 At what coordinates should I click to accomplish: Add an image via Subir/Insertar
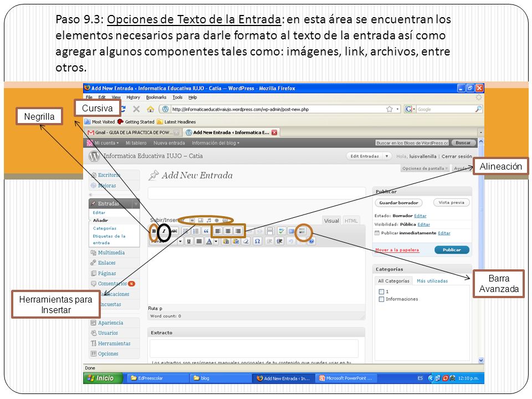pos(192,221)
